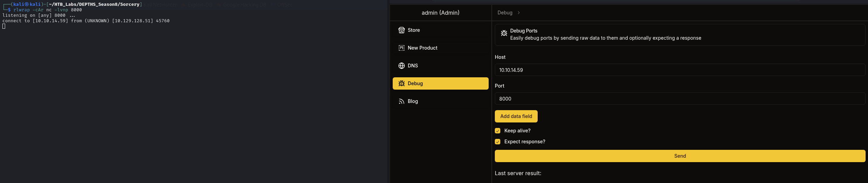
Task: Click the bug icon beside Debug Ports heading
Action: click(504, 33)
